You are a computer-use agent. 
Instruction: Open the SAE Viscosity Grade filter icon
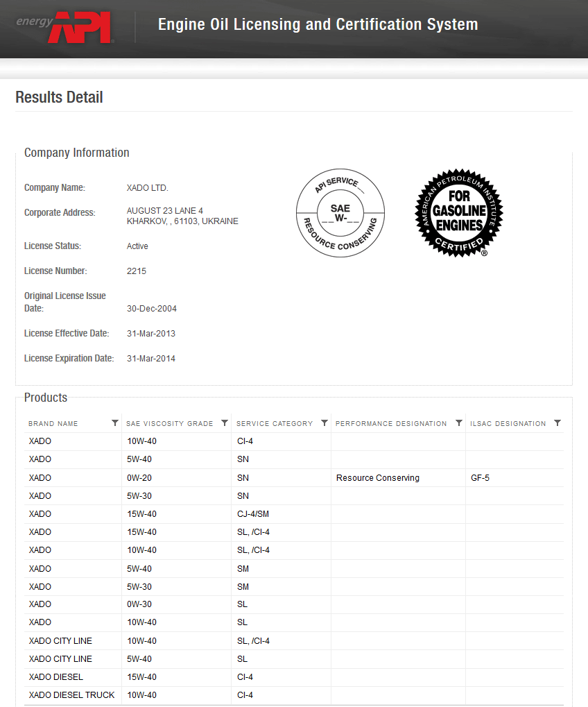(x=225, y=423)
